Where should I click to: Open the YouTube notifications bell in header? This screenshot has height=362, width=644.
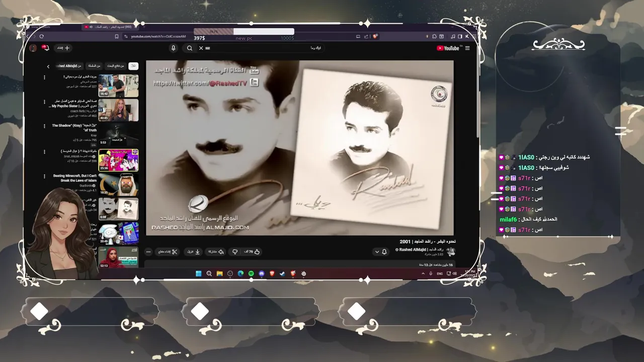point(46,48)
